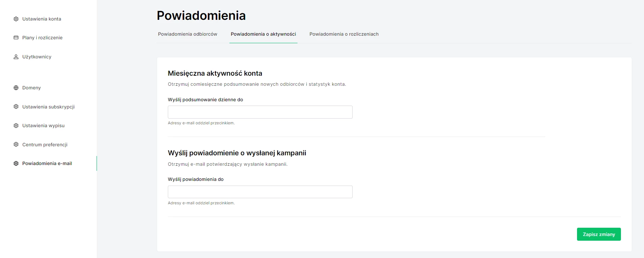Select the Centrum preferencji text link
This screenshot has width=644, height=258.
tap(45, 144)
